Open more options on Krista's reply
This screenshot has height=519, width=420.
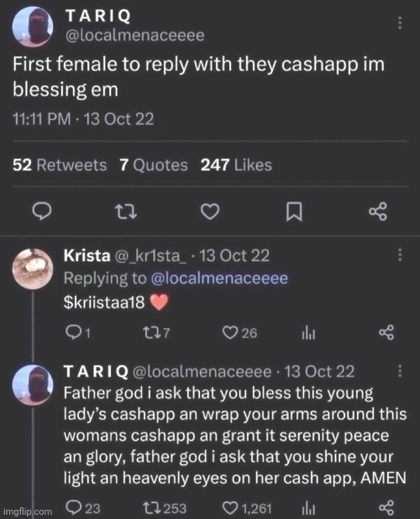400,254
